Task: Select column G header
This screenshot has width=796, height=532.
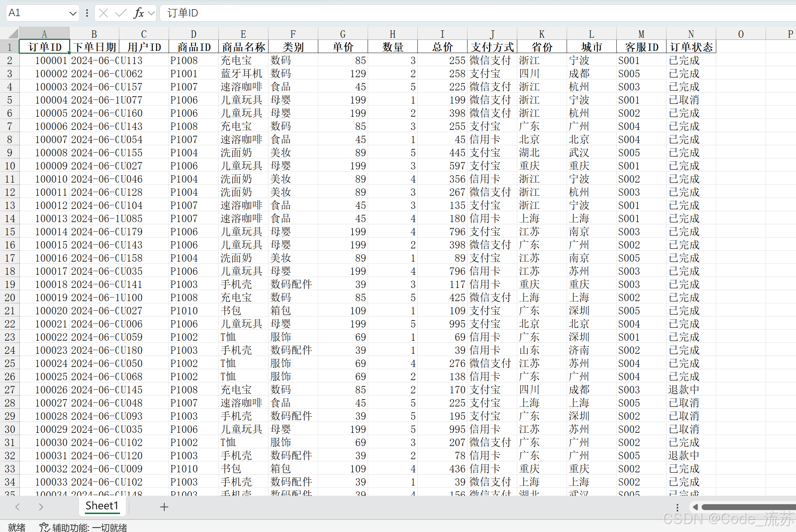Action: click(343, 34)
